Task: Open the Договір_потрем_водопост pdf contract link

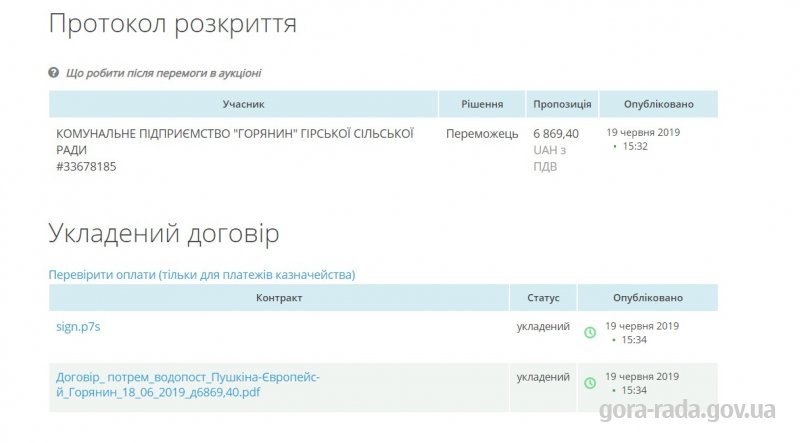Action: [188, 385]
